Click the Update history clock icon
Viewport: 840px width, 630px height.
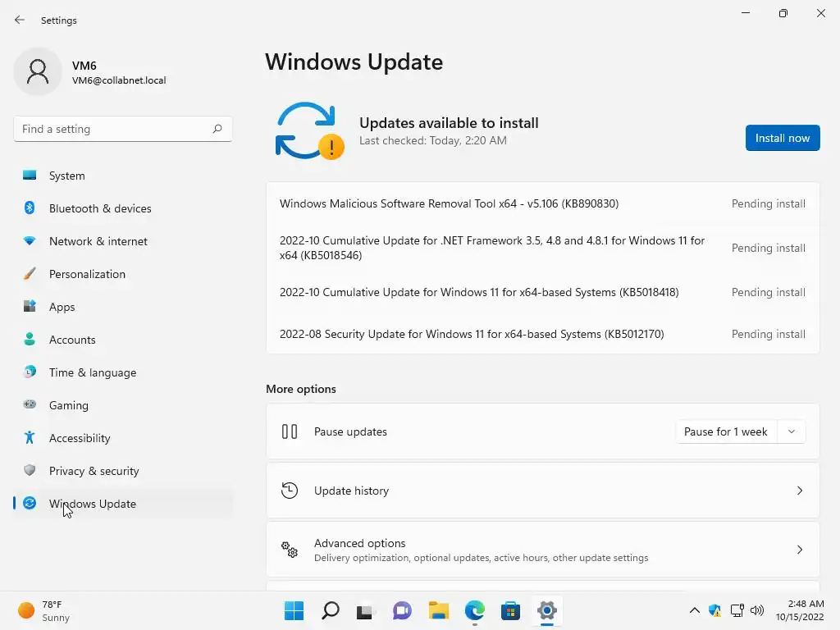click(x=290, y=491)
